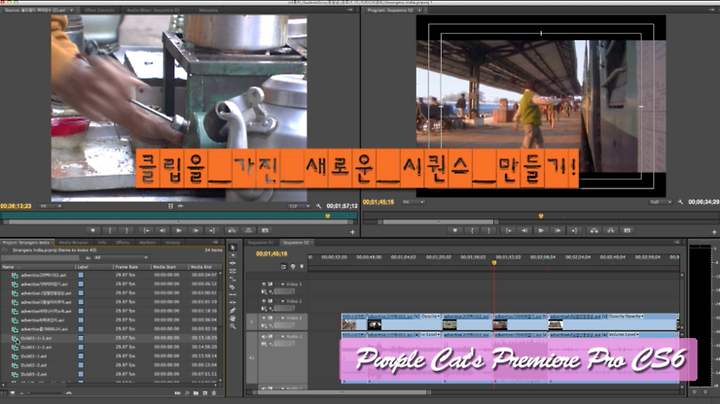This screenshot has width=720, height=404.
Task: Play the Program monitor sequence
Action: click(541, 230)
